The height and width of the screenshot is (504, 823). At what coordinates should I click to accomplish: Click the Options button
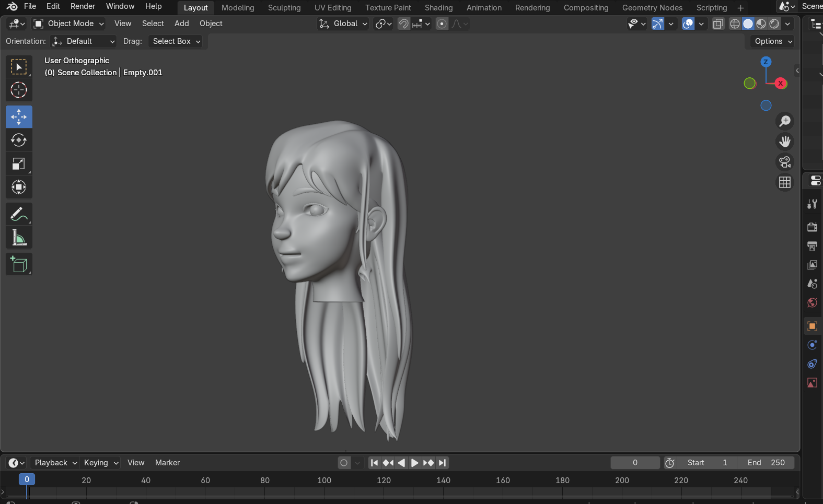[x=773, y=41]
